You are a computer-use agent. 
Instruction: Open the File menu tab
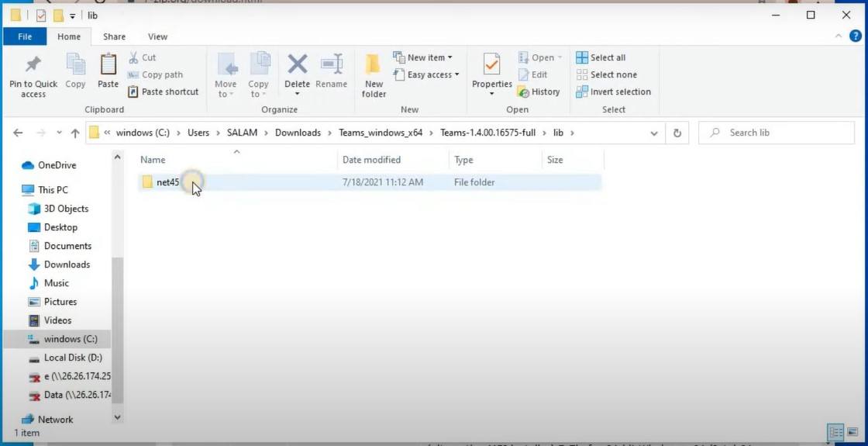tap(25, 36)
